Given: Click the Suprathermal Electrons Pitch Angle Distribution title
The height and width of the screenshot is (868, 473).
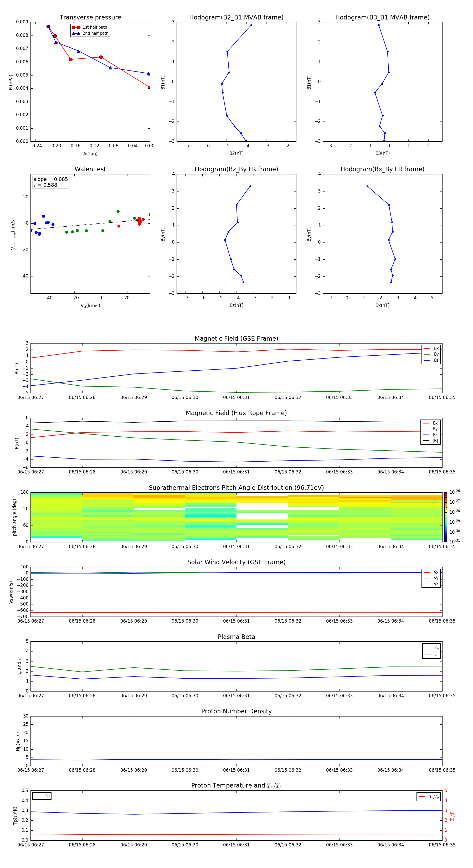Looking at the screenshot, I should [236, 488].
